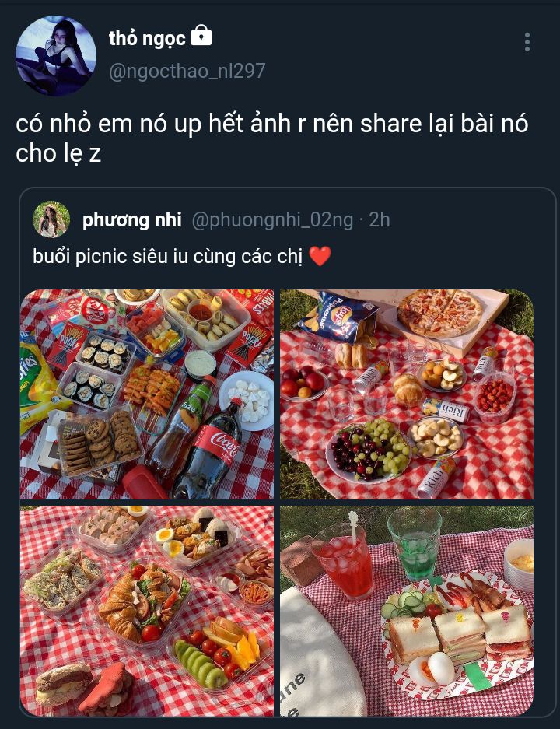Open the sandwich and red drink photo

click(407, 611)
